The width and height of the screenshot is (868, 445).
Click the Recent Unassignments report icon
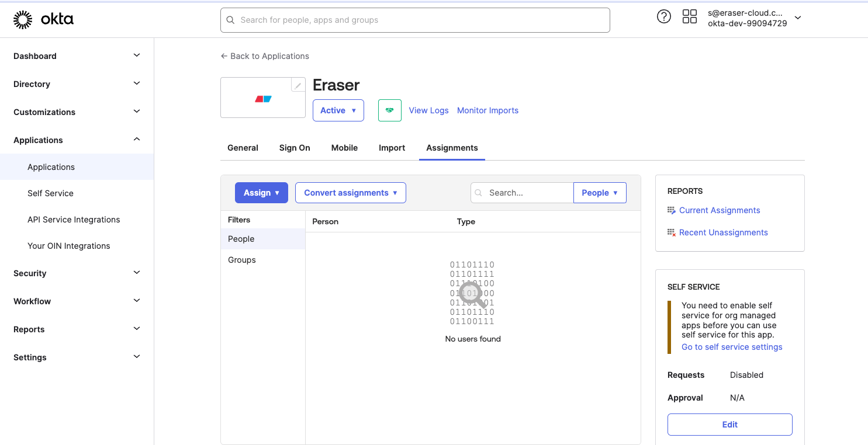(x=672, y=232)
